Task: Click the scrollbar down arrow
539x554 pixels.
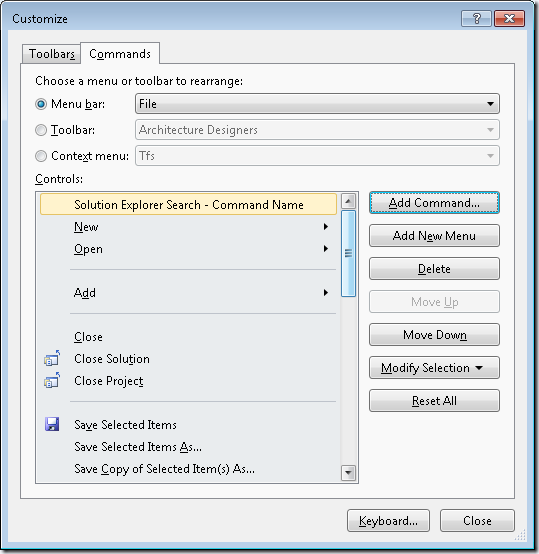Action: click(x=348, y=473)
